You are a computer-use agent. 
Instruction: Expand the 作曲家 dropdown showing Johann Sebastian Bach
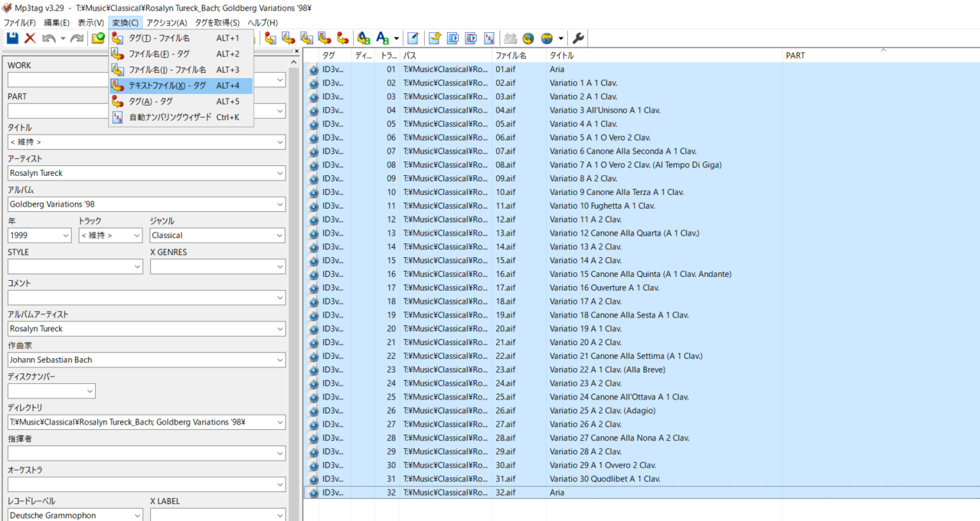click(x=278, y=360)
